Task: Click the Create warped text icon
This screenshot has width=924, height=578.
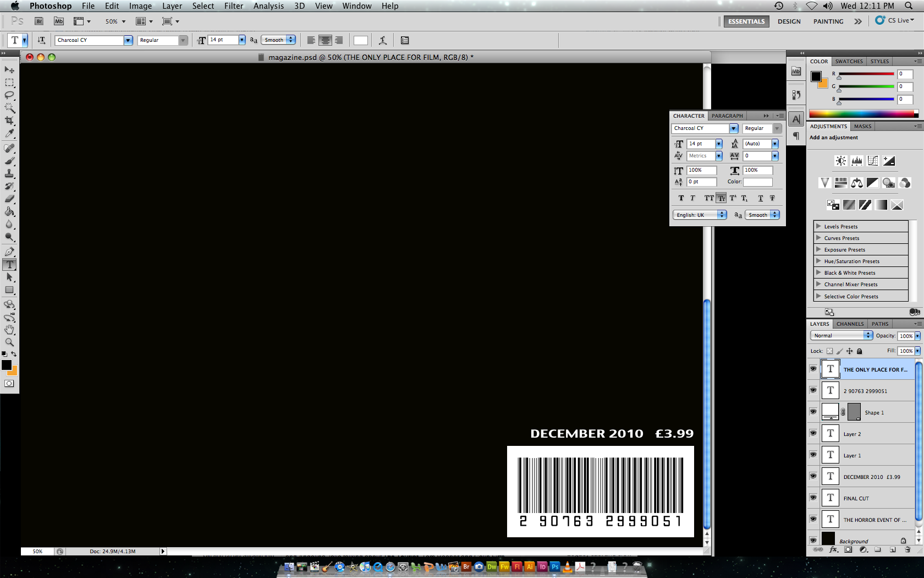Action: pyautogui.click(x=383, y=40)
